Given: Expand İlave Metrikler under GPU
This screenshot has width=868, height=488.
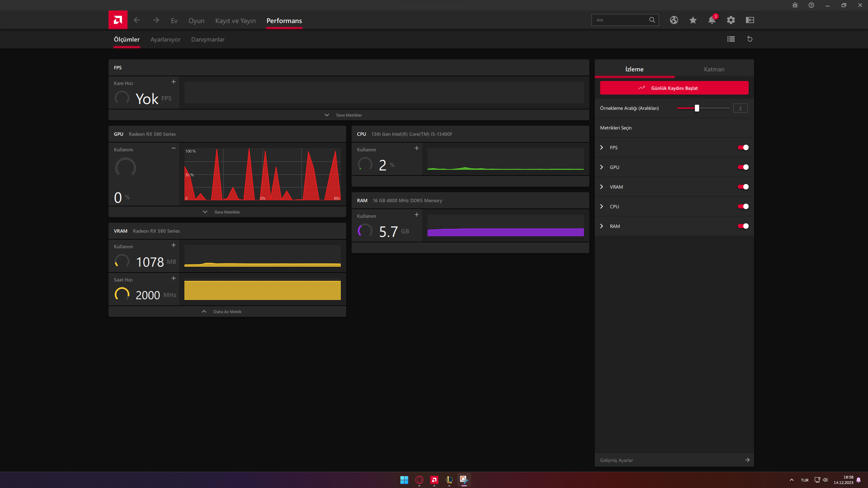Looking at the screenshot, I should [x=227, y=212].
